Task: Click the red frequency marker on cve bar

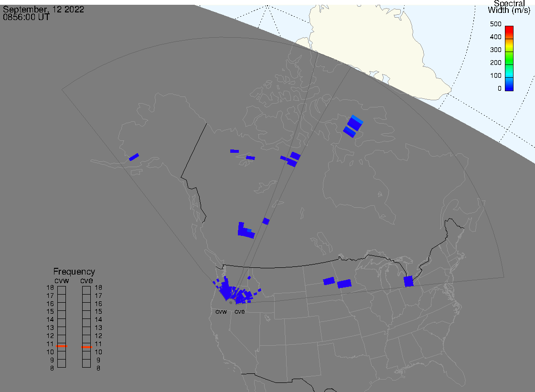Action: [x=86, y=347]
